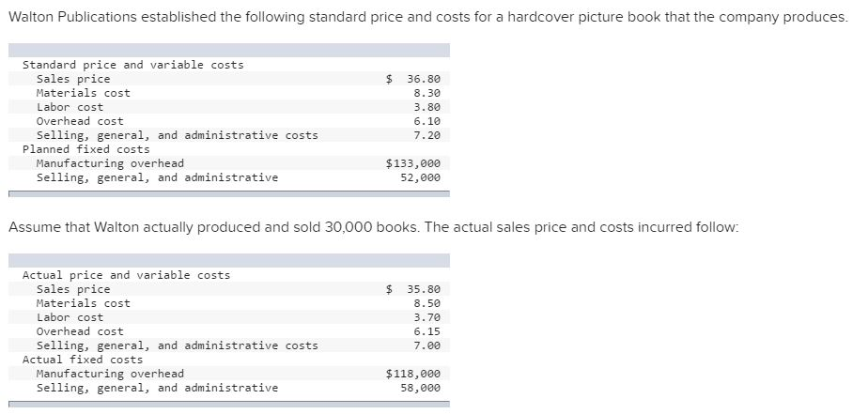Select the standard Materials cost label

[83, 93]
